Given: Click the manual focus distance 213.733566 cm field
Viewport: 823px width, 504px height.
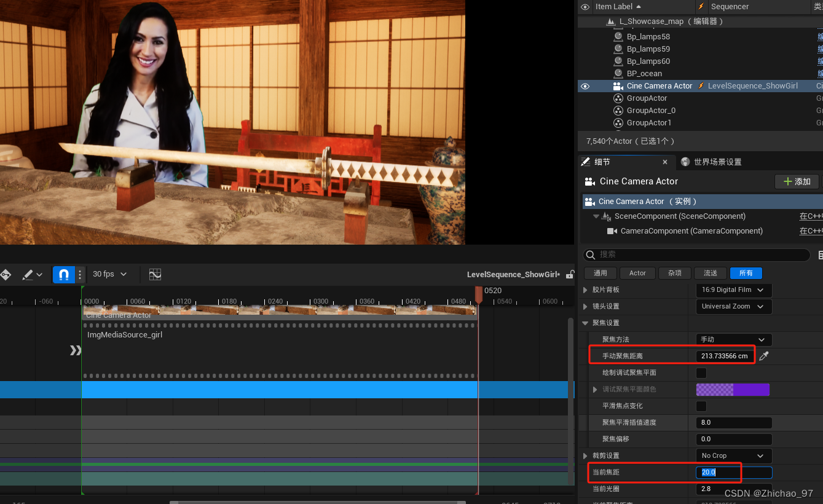Looking at the screenshot, I should (x=725, y=356).
